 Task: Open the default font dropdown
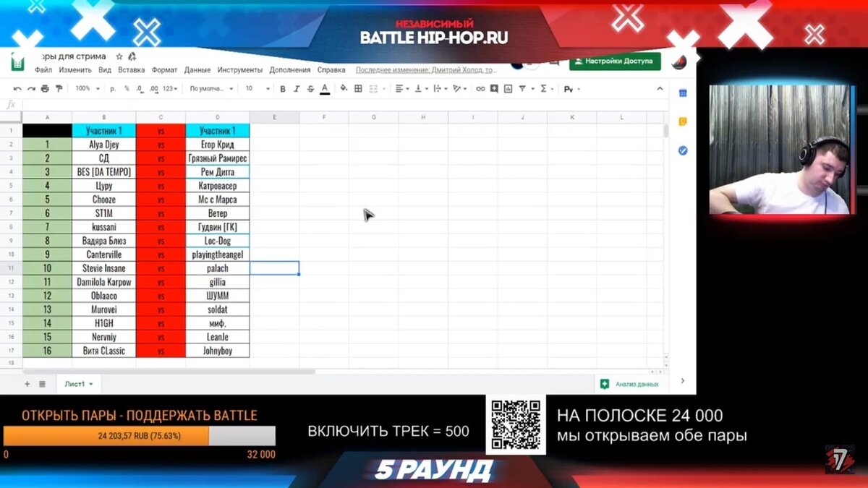click(212, 89)
